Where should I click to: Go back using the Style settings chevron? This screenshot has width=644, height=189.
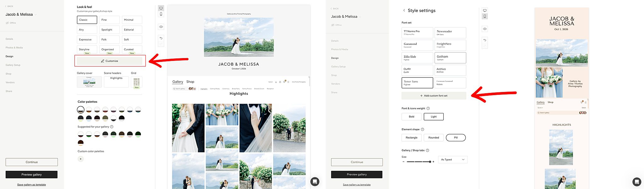(x=404, y=10)
